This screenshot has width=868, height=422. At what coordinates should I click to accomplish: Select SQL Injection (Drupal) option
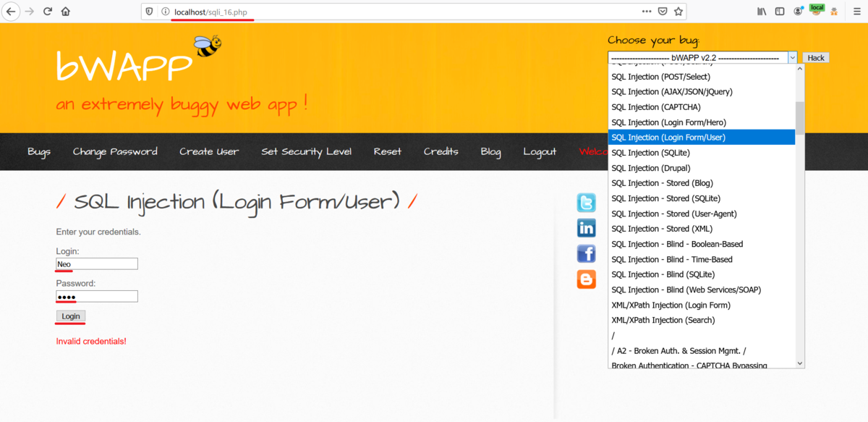pos(702,168)
